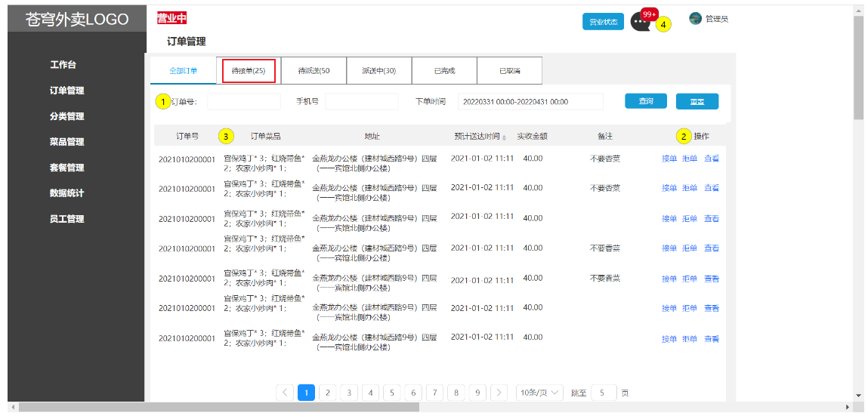This screenshot has height=419, width=868.
Task: Select page 2 in pagination
Action: tap(328, 393)
